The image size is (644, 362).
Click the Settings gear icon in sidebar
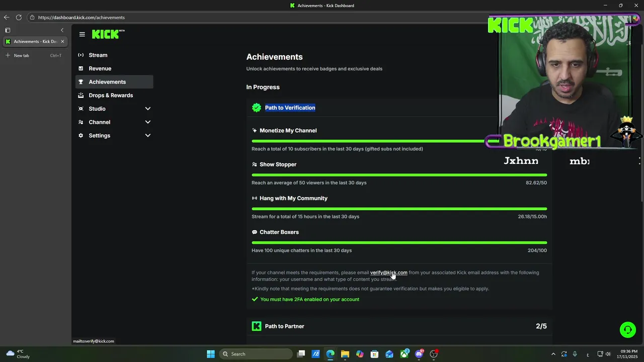click(81, 136)
